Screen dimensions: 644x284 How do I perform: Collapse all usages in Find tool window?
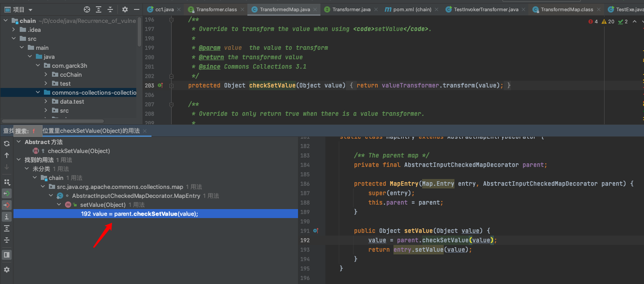click(7, 240)
